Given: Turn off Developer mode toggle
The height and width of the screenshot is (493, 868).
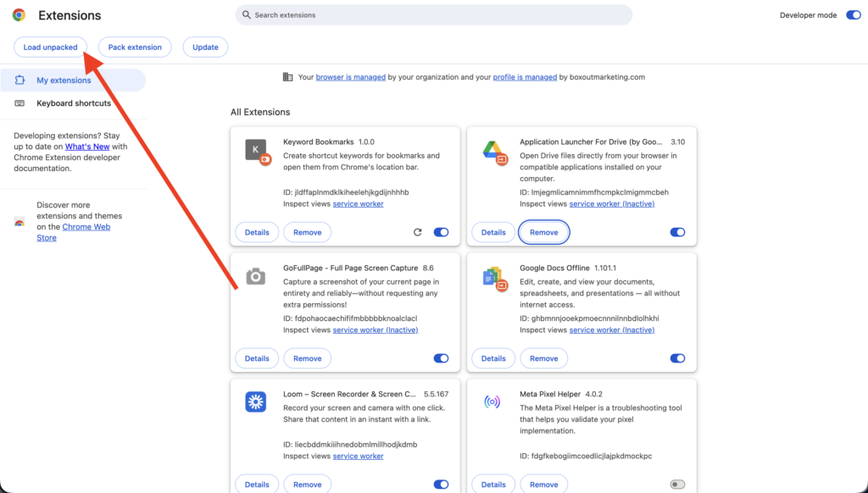Looking at the screenshot, I should [x=853, y=15].
